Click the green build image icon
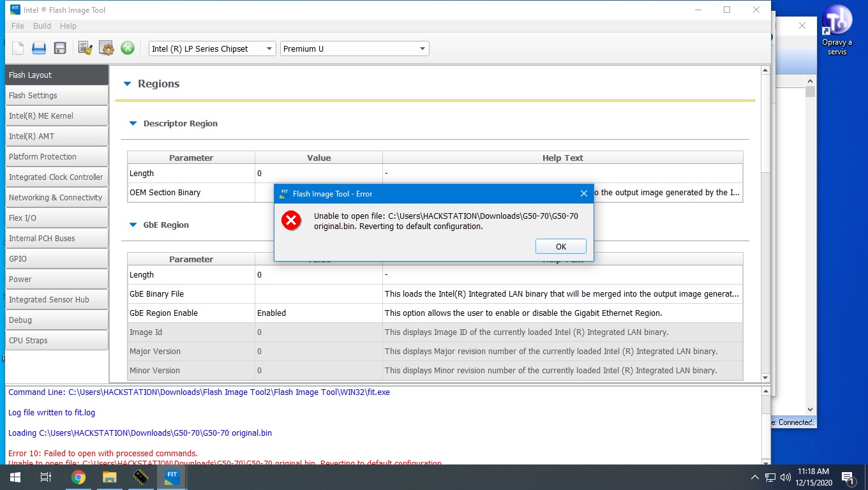 click(128, 48)
